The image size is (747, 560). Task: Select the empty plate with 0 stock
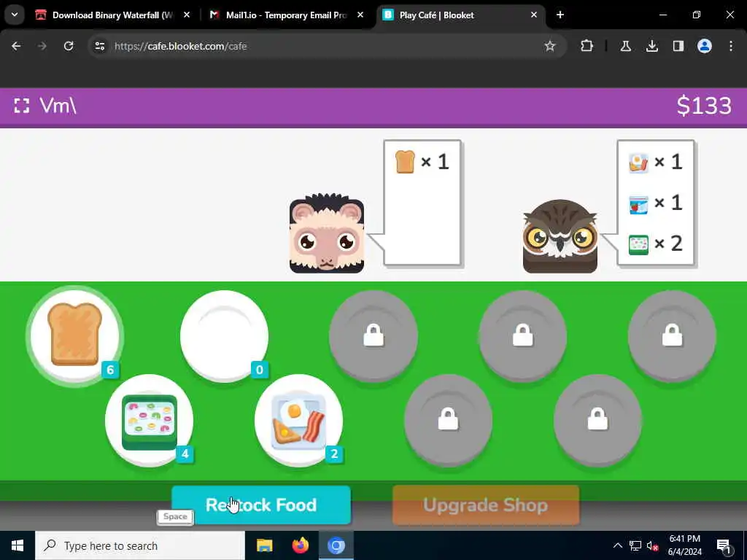225,336
